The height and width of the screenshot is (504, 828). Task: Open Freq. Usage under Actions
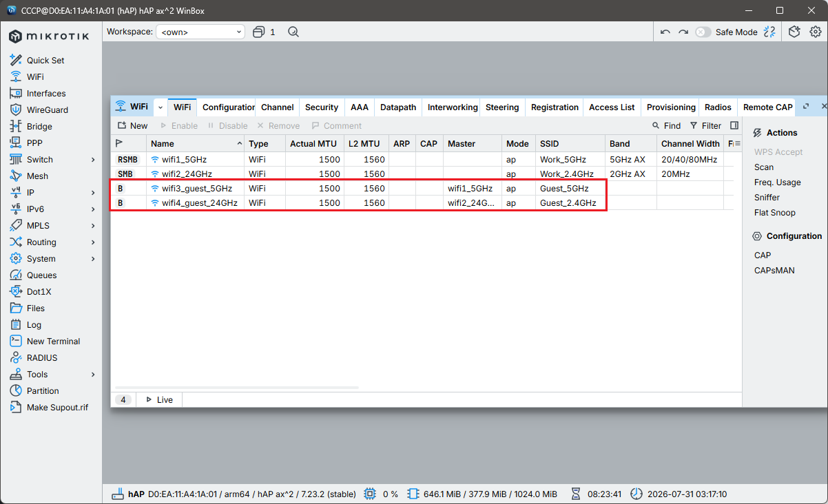point(778,182)
